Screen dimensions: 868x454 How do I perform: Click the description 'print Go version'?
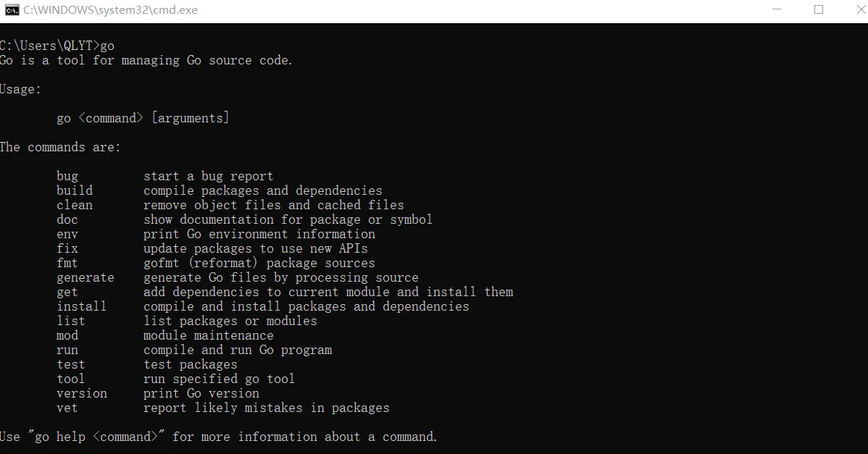coord(201,394)
